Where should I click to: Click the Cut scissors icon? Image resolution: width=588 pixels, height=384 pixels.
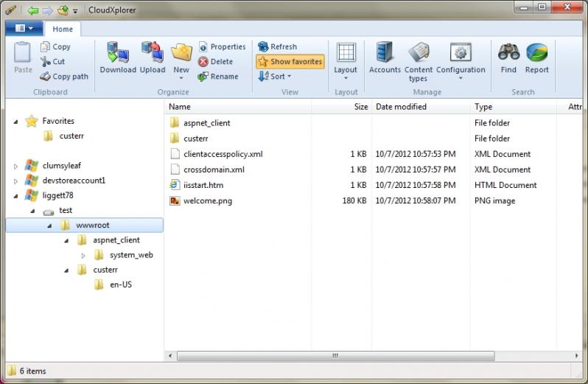coord(46,61)
